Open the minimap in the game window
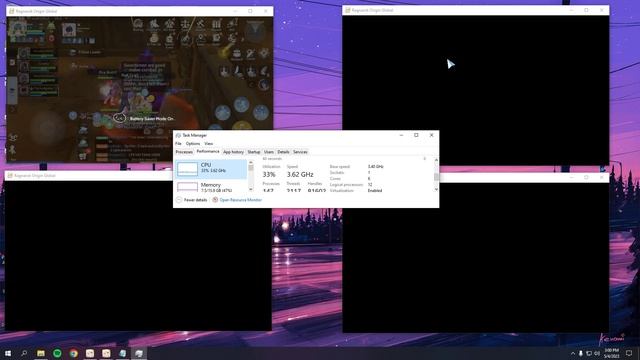 click(255, 31)
